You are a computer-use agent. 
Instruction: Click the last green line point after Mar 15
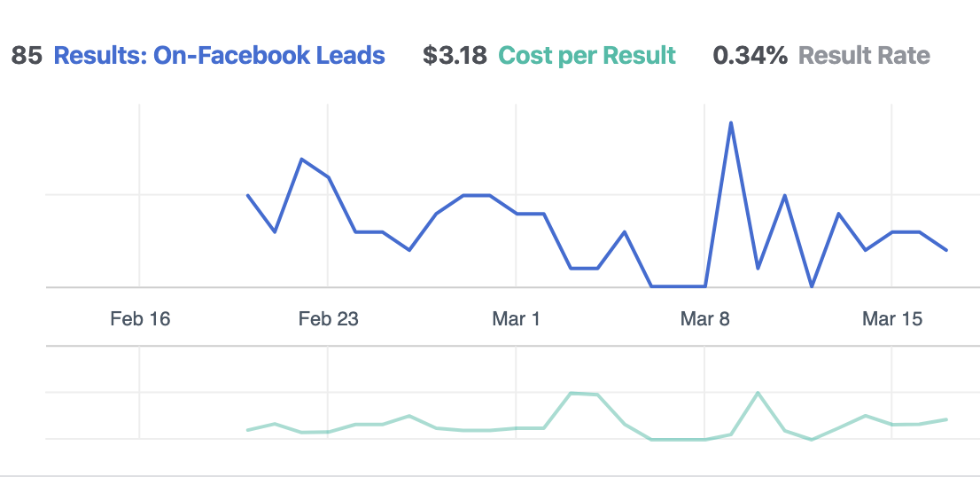(946, 419)
